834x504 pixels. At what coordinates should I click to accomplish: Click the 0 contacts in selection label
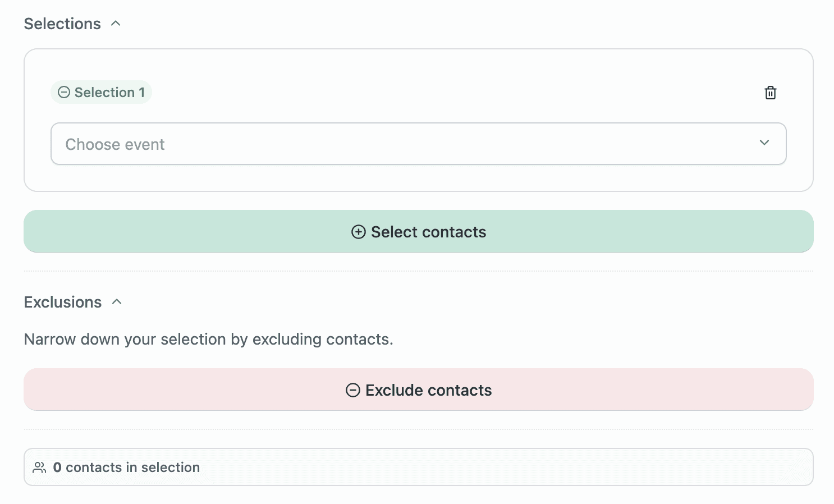(133, 468)
